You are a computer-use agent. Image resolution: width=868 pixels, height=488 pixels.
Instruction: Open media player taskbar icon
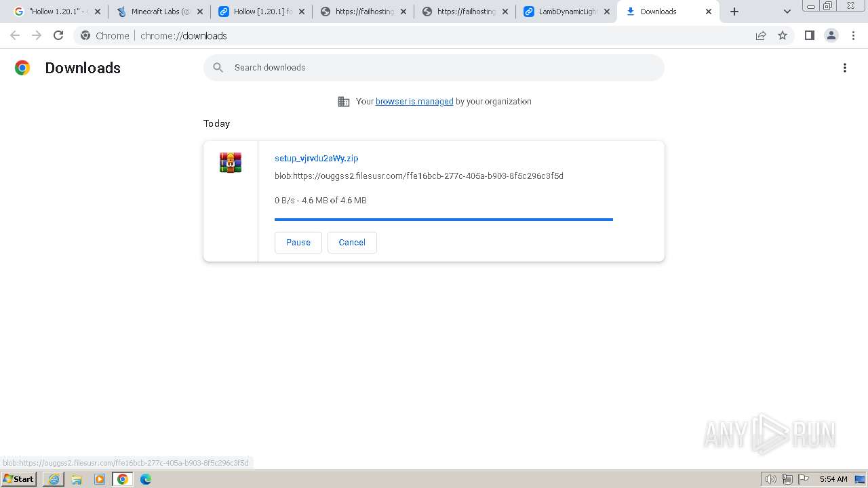100,479
